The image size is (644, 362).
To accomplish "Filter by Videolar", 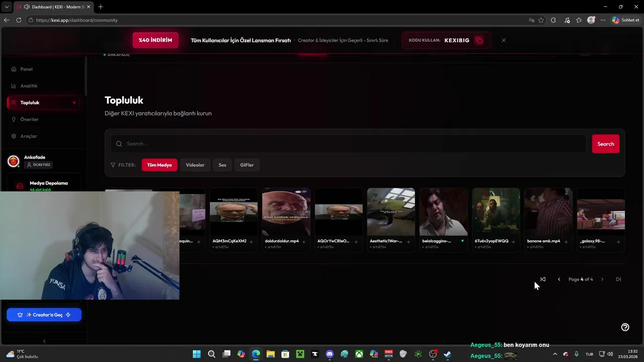I will (195, 165).
